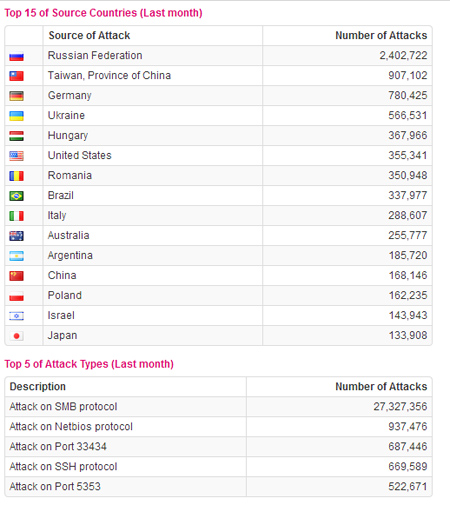Click the attack types 'Number of Attacks' header
This screenshot has width=450, height=505.
[x=381, y=386]
